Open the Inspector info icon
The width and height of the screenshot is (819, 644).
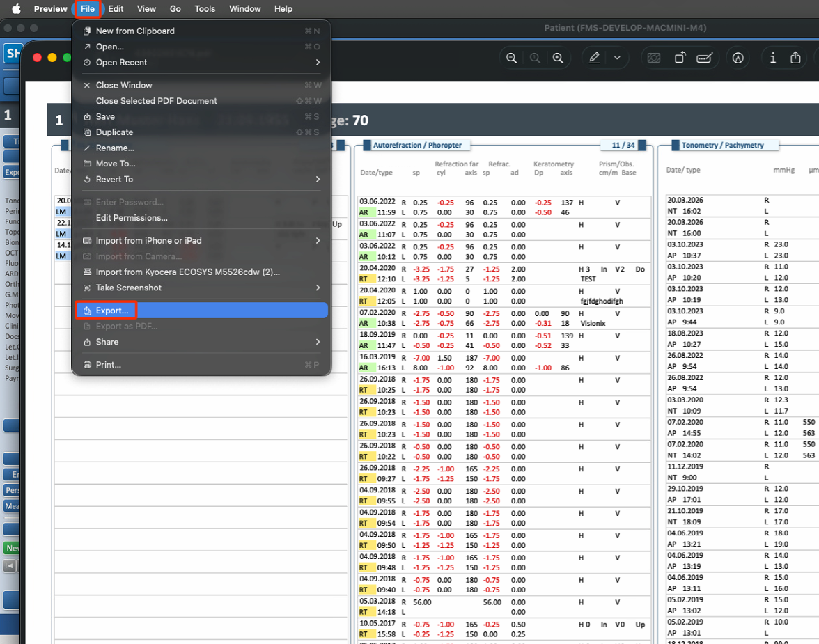[x=773, y=58]
